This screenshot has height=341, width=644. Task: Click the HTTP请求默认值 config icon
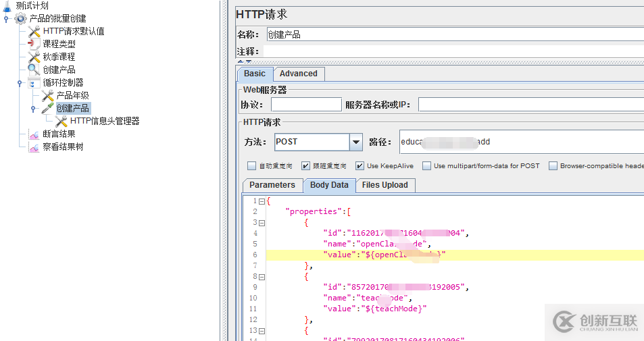[x=34, y=31]
